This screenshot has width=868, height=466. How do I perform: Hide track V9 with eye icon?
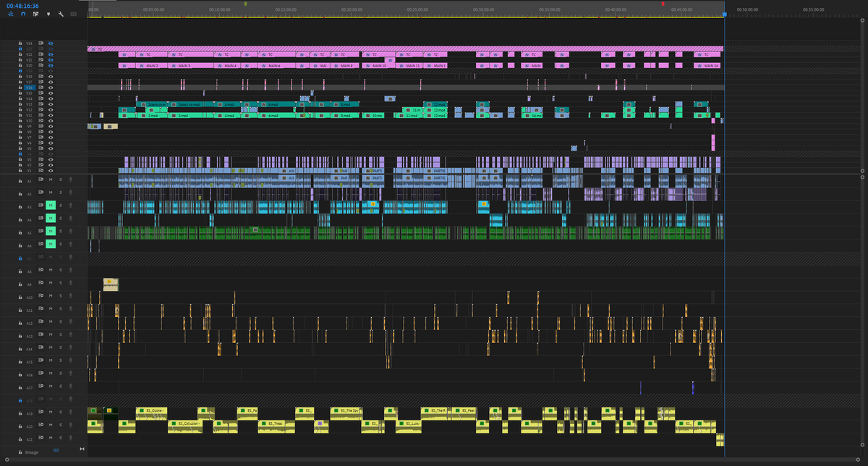[x=51, y=126]
